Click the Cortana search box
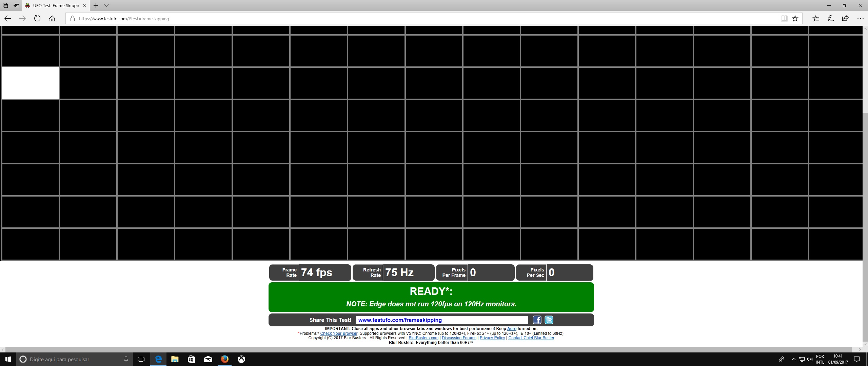This screenshot has width=868, height=366. [75, 359]
